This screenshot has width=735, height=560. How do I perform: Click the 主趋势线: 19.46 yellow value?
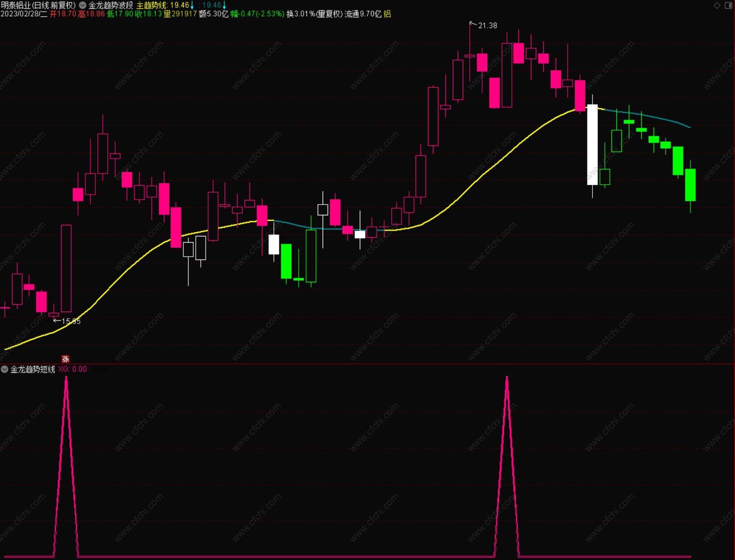(x=163, y=5)
